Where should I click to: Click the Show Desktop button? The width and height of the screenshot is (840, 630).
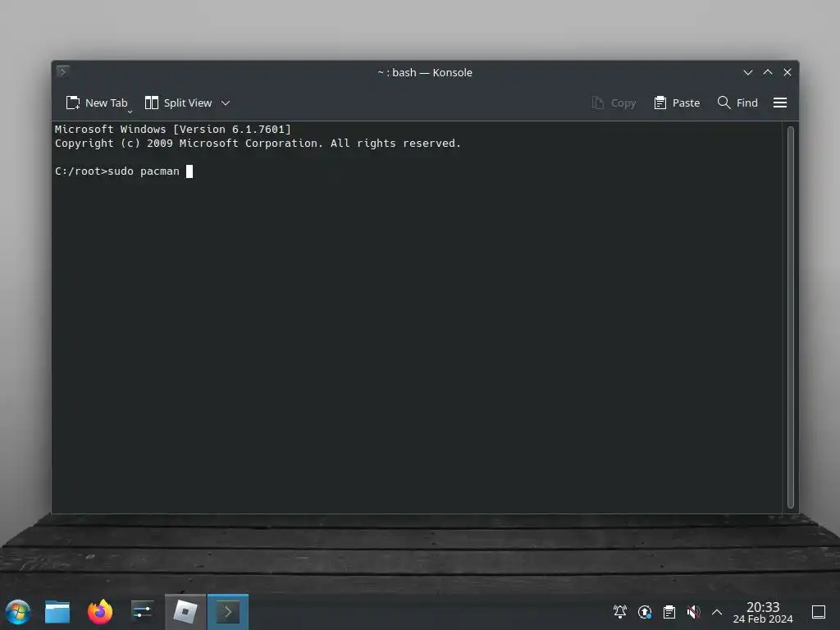819,612
